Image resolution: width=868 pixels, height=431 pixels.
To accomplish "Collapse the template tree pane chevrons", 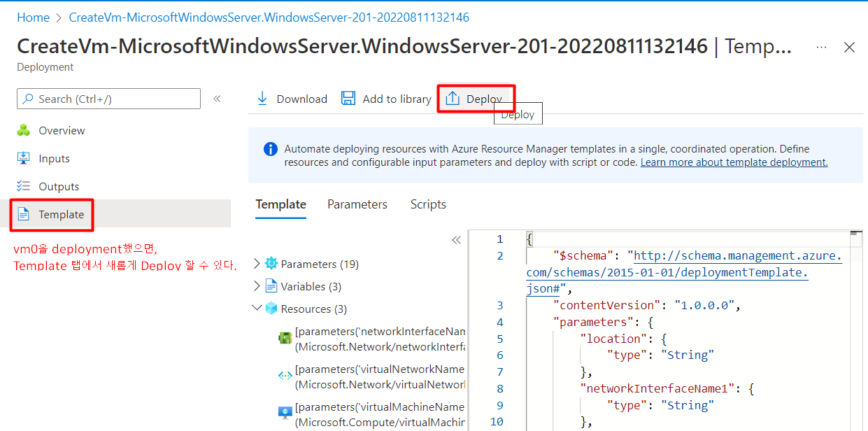I will click(456, 240).
